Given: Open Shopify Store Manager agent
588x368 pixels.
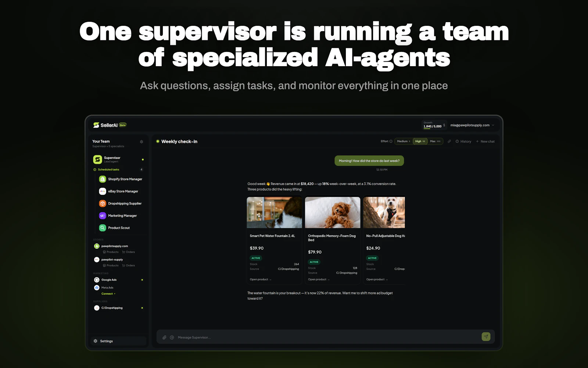Looking at the screenshot, I should pos(121,179).
